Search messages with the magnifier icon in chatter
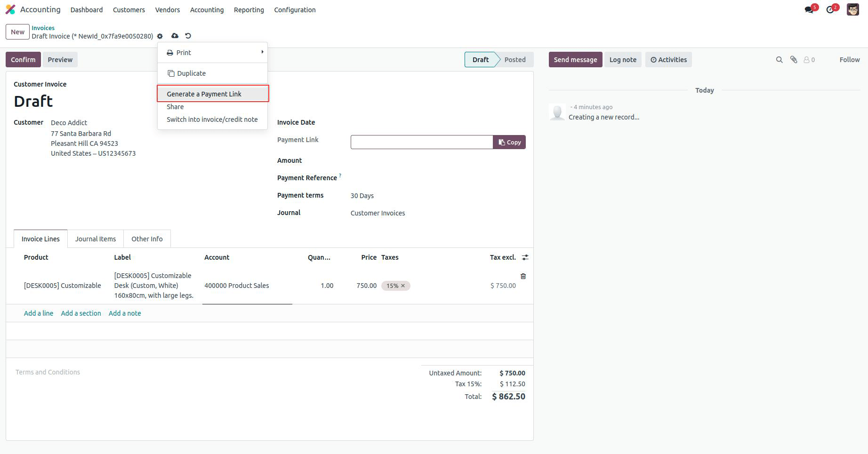Screen dimensions: 868x454 [779, 59]
